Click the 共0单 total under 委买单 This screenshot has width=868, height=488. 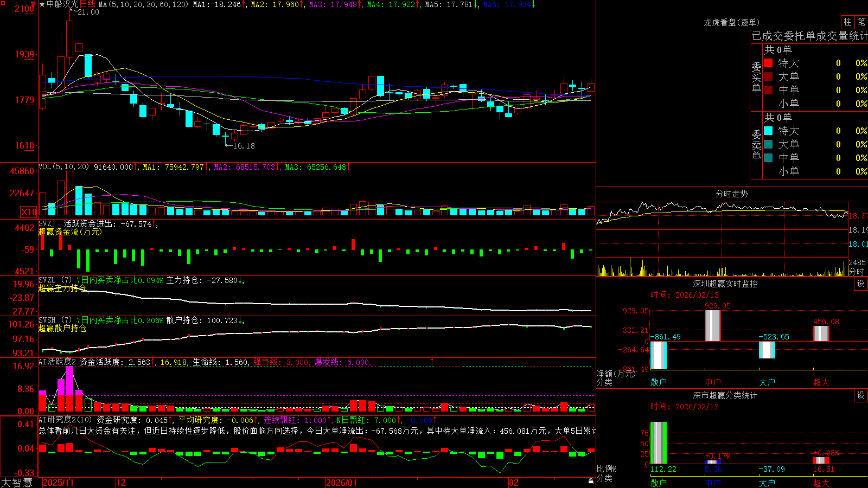(x=778, y=49)
